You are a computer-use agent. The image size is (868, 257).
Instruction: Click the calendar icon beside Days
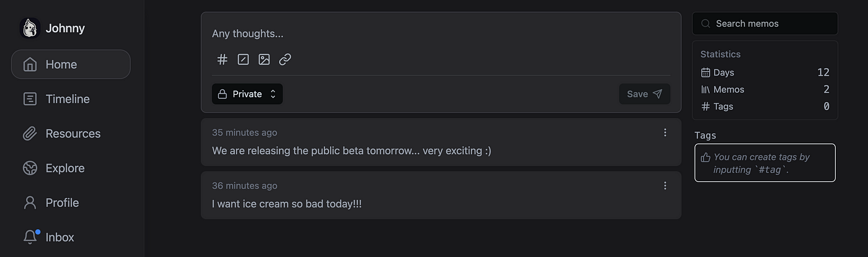[x=706, y=72]
